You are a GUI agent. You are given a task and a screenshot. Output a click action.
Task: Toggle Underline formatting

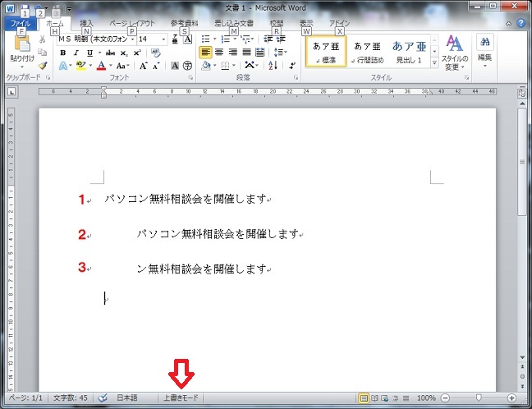[x=89, y=53]
